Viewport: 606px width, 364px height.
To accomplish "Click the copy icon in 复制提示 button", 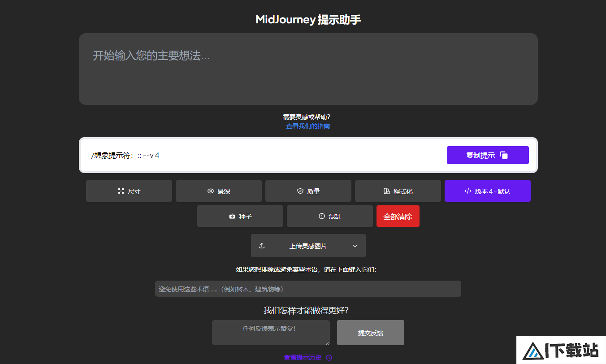I will tap(504, 155).
